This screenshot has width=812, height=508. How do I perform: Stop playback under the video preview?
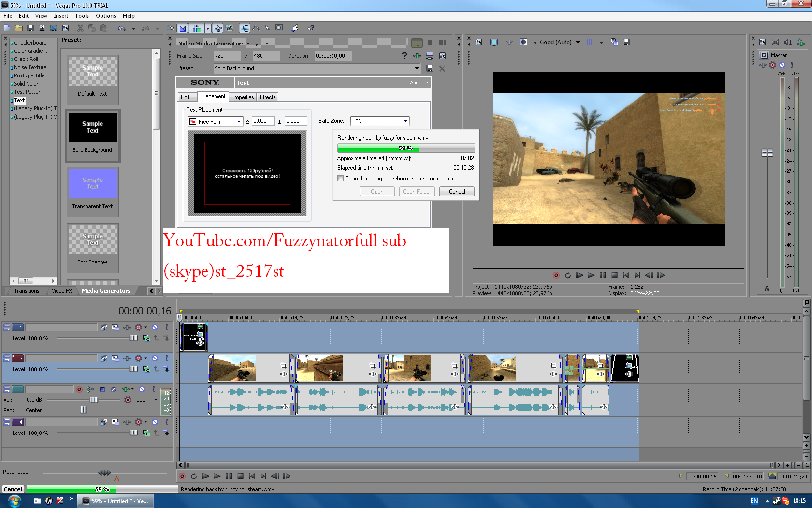(x=614, y=275)
